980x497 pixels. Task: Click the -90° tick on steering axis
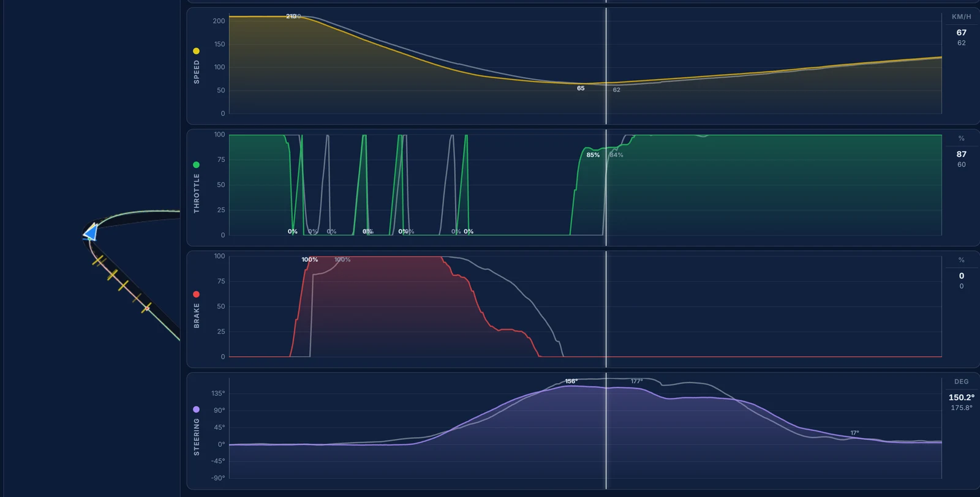coord(218,478)
